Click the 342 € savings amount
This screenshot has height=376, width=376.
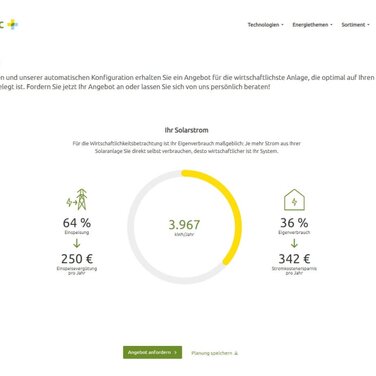pyautogui.click(x=294, y=259)
